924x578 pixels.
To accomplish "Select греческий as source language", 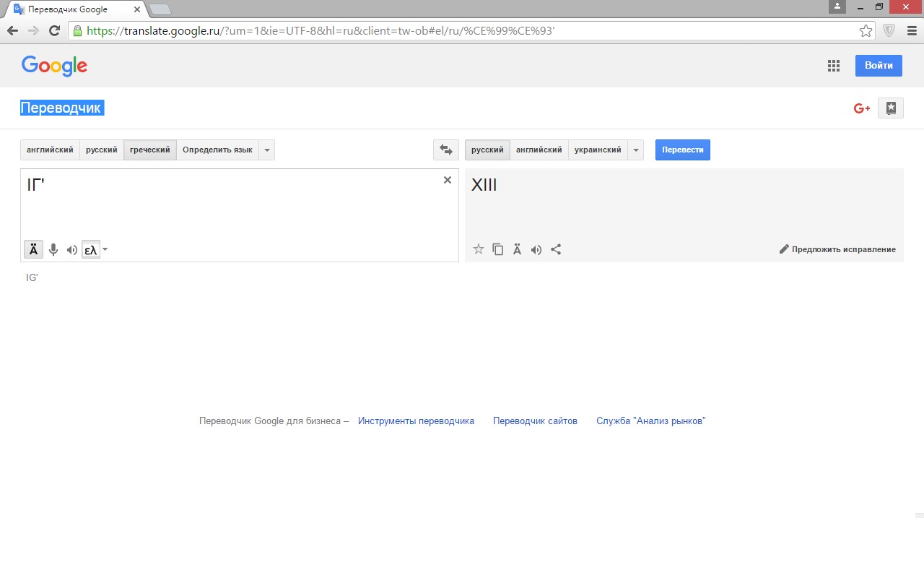I will tap(150, 150).
